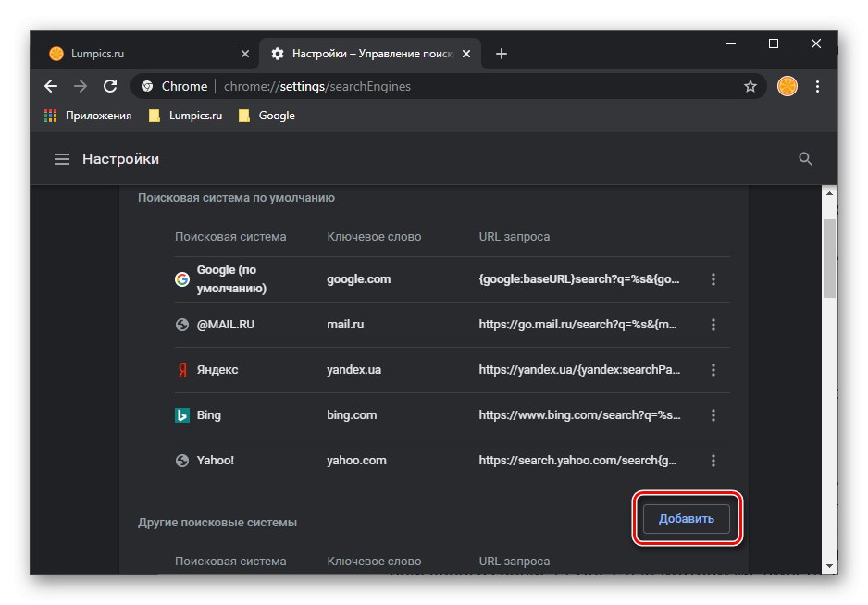Show the more actions menu for Bing
Image resolution: width=868 pixels, height=605 pixels.
coord(713,415)
